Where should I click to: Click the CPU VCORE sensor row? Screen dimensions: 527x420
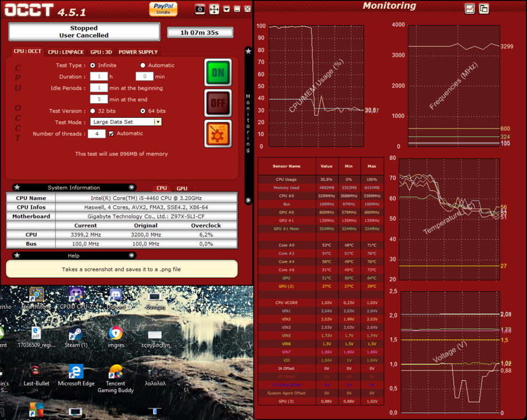tap(320, 303)
